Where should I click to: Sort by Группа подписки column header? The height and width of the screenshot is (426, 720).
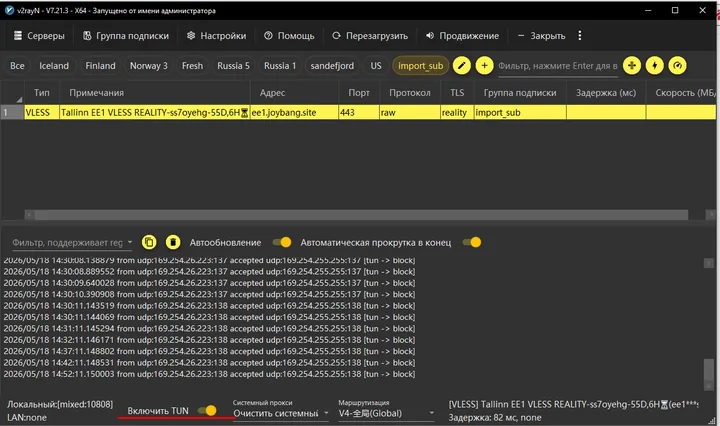[520, 93]
